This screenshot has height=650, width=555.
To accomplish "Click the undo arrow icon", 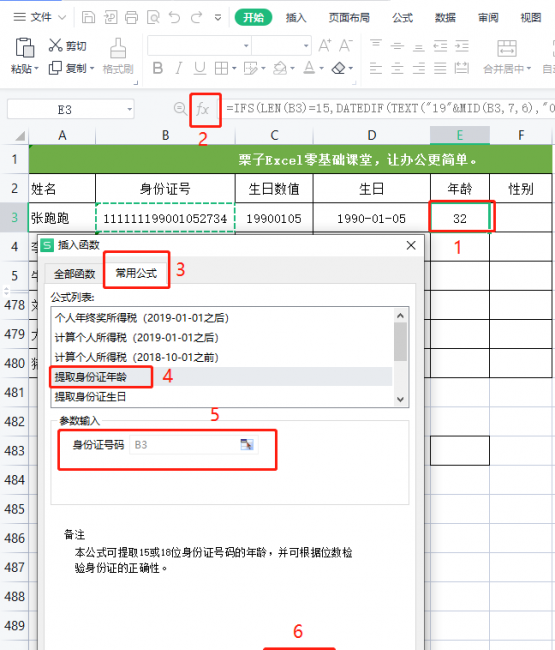I will point(174,17).
